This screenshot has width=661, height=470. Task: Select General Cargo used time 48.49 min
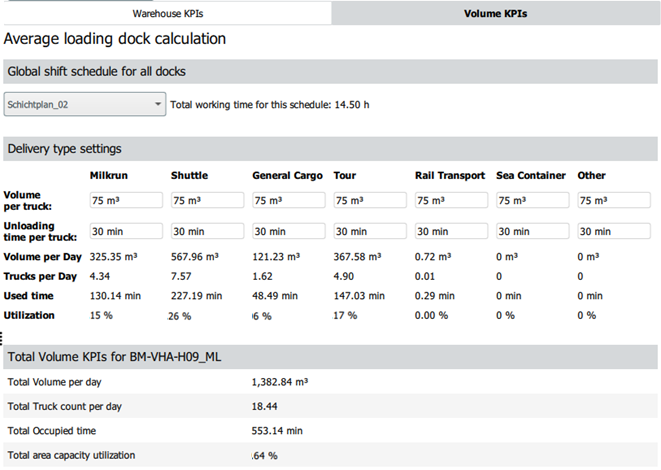pyautogui.click(x=275, y=296)
